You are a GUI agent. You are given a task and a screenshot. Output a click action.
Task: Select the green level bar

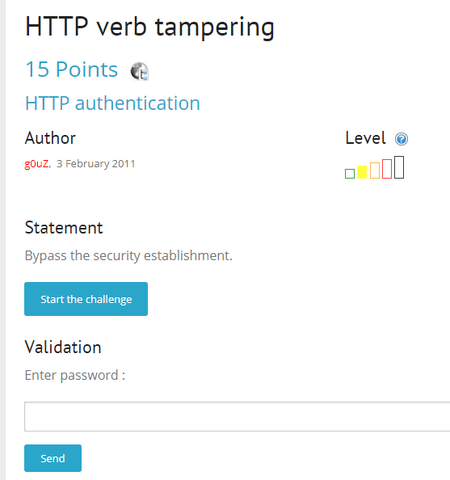(350, 174)
